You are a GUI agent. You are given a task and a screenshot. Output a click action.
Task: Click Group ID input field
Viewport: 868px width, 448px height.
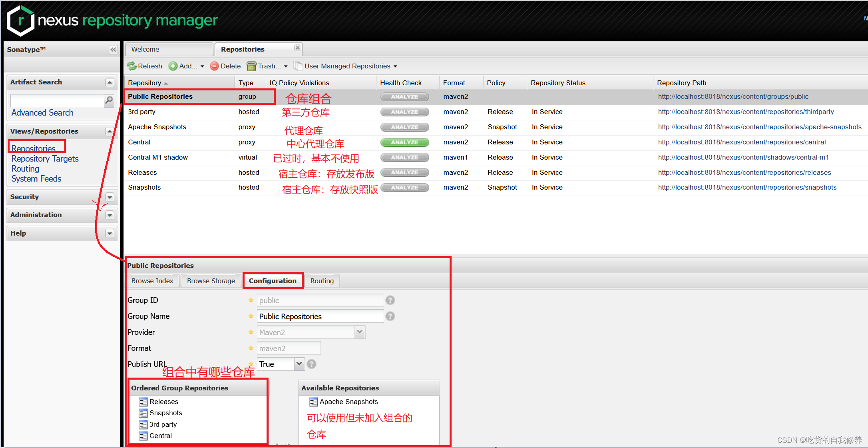(320, 300)
